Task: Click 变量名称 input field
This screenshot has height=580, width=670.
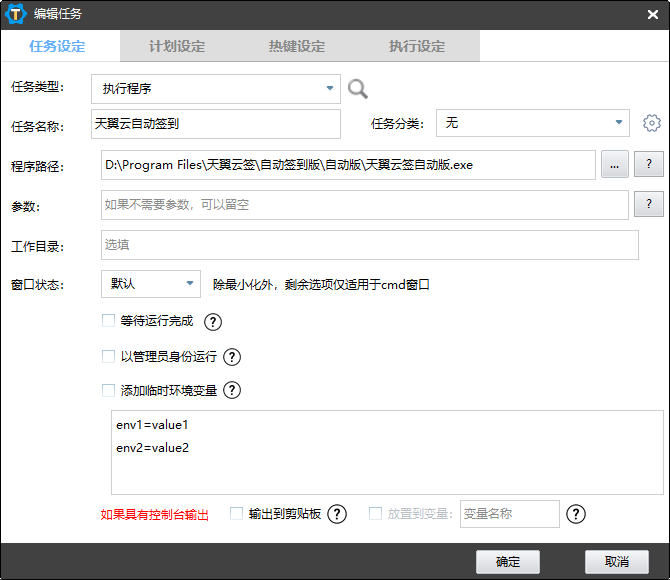Action: [x=510, y=514]
